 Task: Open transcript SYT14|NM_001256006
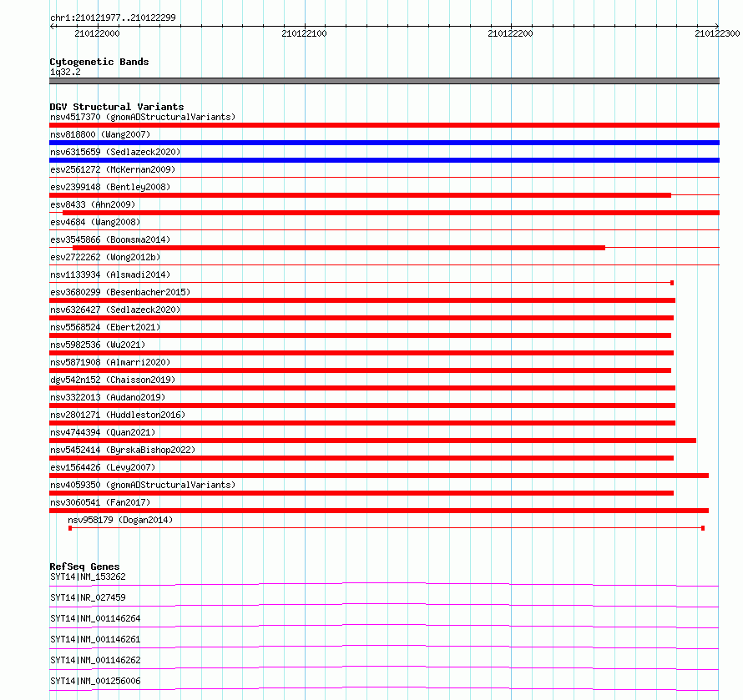click(95, 681)
